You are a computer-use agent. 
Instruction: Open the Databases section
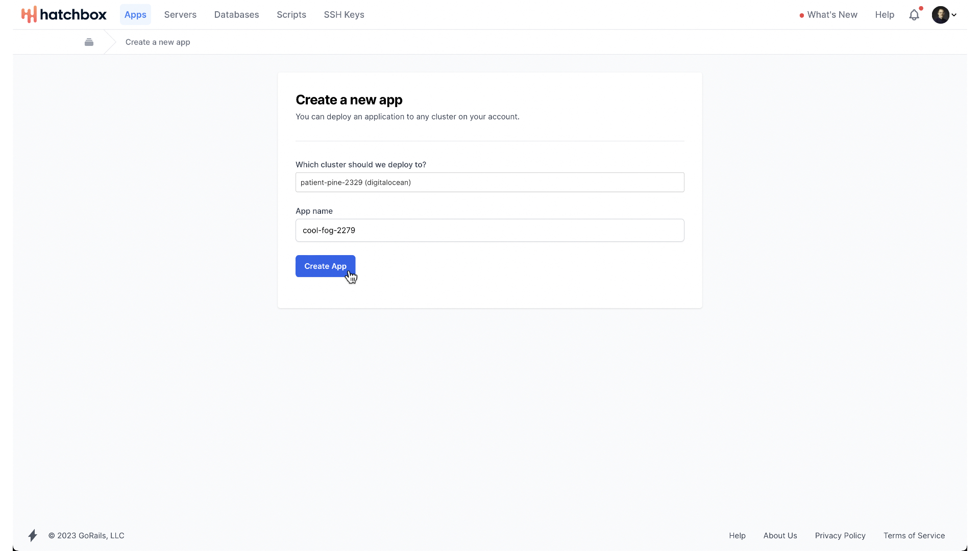tap(236, 15)
